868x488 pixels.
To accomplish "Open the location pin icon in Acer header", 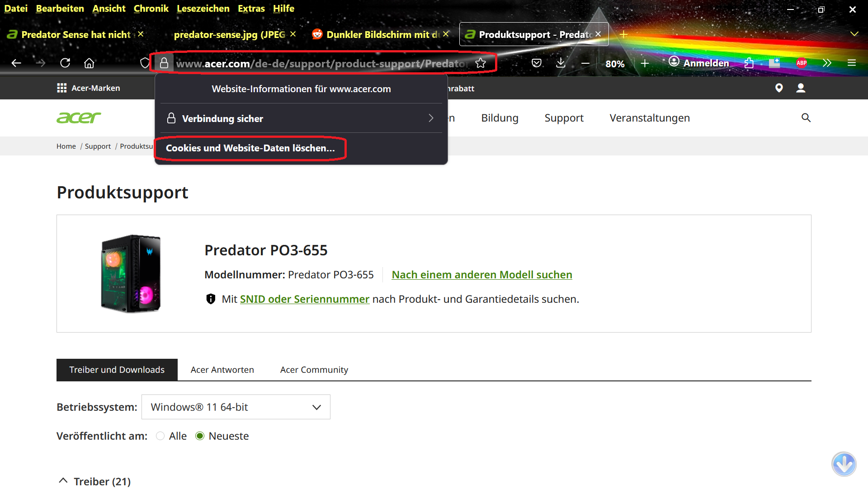I will pyautogui.click(x=778, y=88).
